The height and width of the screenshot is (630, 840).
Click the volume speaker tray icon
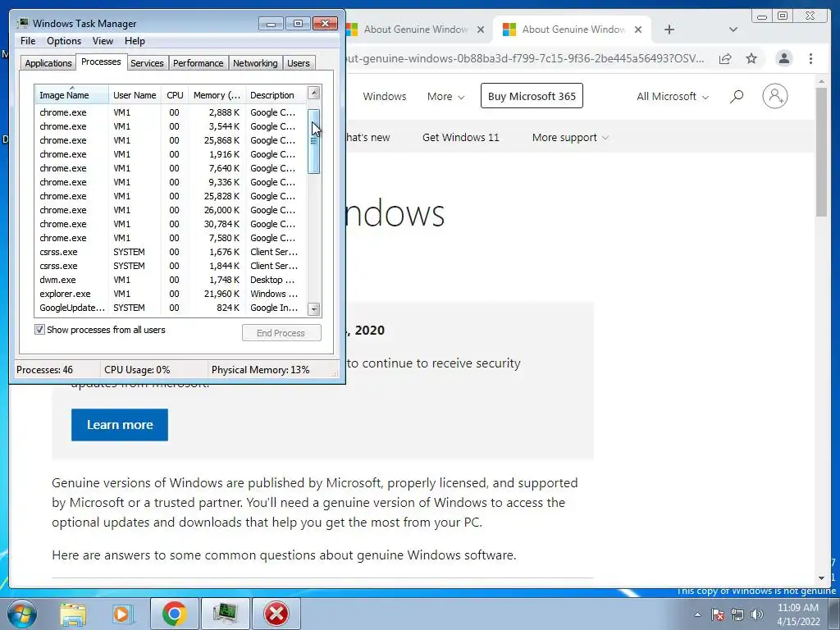click(x=756, y=614)
